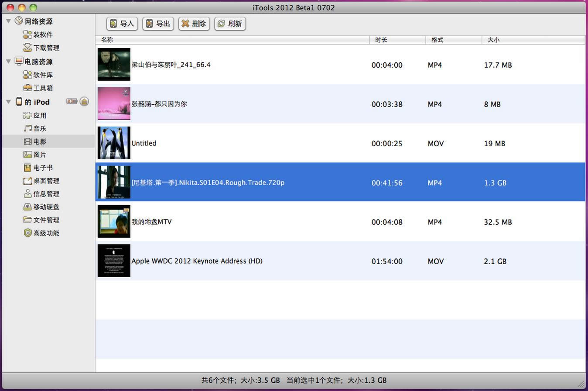Click the 00:41:56 duration cell

[x=387, y=183]
